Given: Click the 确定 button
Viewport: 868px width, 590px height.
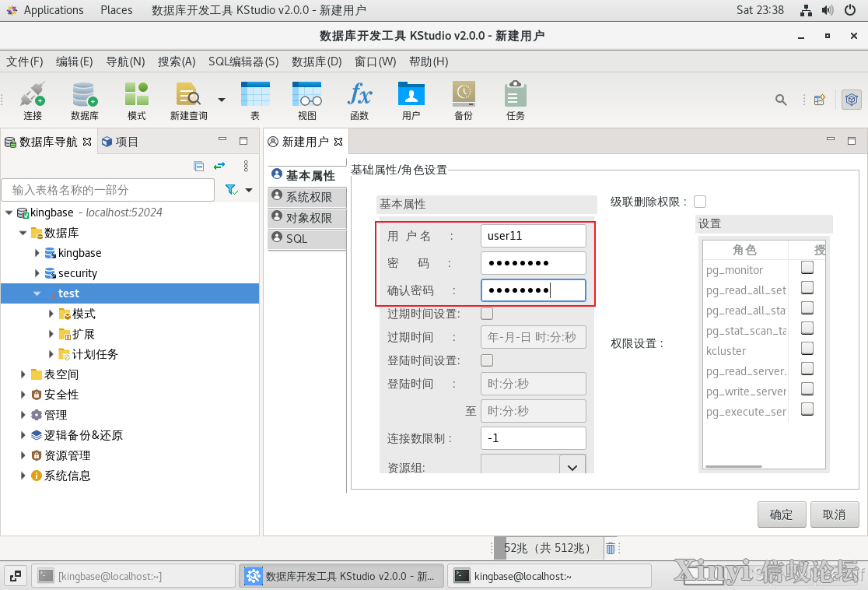Looking at the screenshot, I should pos(781,514).
